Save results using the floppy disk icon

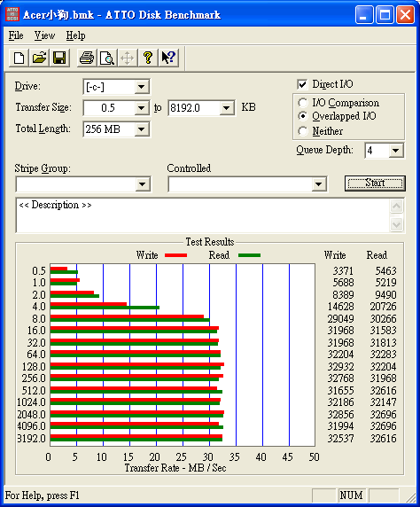pyautogui.click(x=59, y=58)
